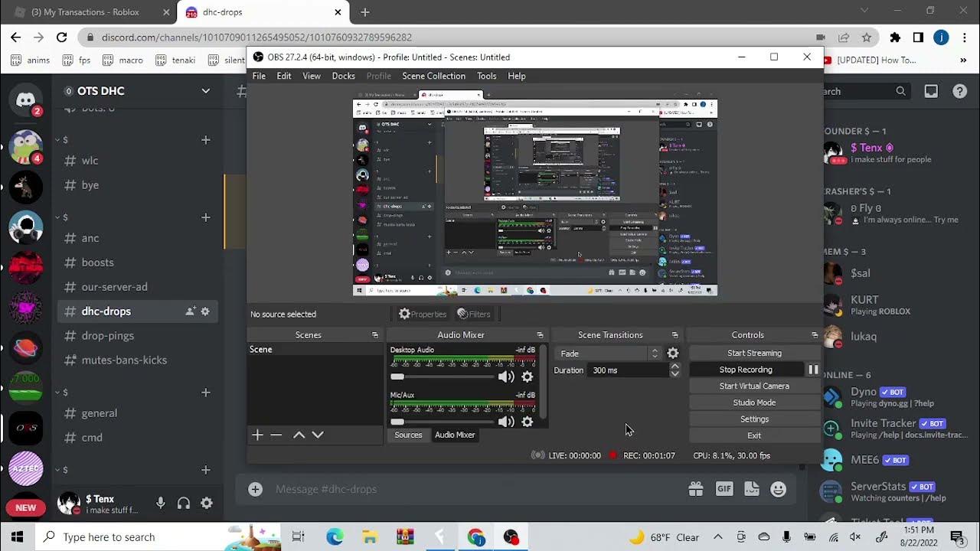
Task: Mute the Desktop Audio speaker icon
Action: [506, 377]
